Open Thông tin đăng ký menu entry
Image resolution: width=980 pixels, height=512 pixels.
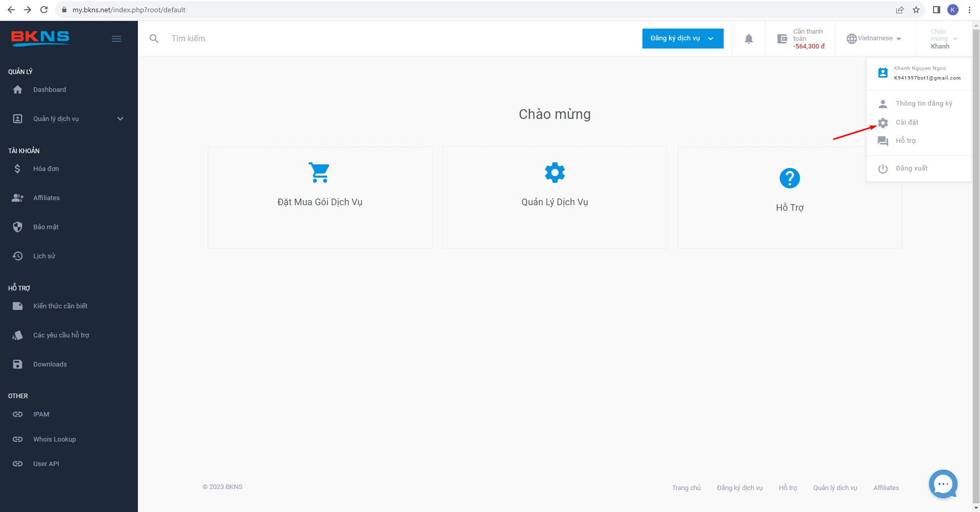pos(923,104)
